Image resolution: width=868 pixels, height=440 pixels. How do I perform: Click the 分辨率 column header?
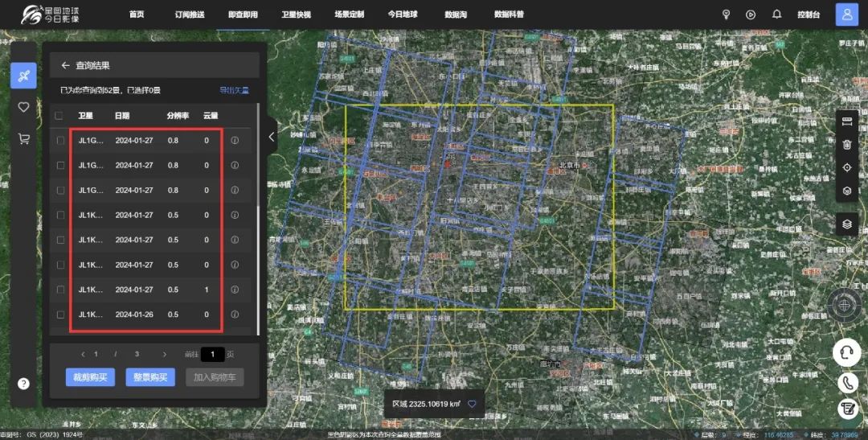(x=178, y=116)
